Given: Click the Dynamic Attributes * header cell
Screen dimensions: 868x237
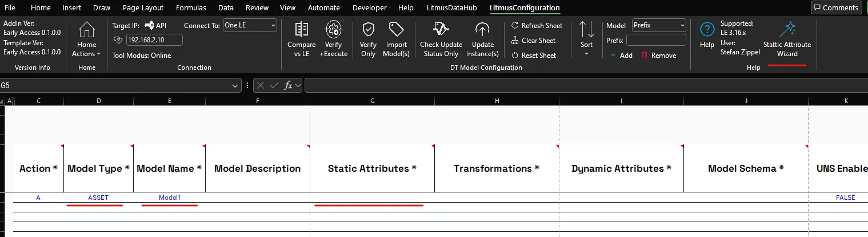Looking at the screenshot, I should point(622,168).
